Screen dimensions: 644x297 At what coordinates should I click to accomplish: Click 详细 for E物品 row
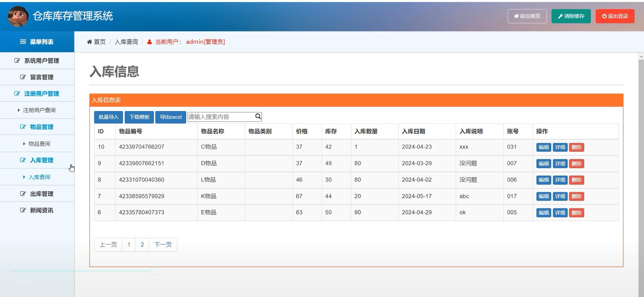tap(560, 213)
